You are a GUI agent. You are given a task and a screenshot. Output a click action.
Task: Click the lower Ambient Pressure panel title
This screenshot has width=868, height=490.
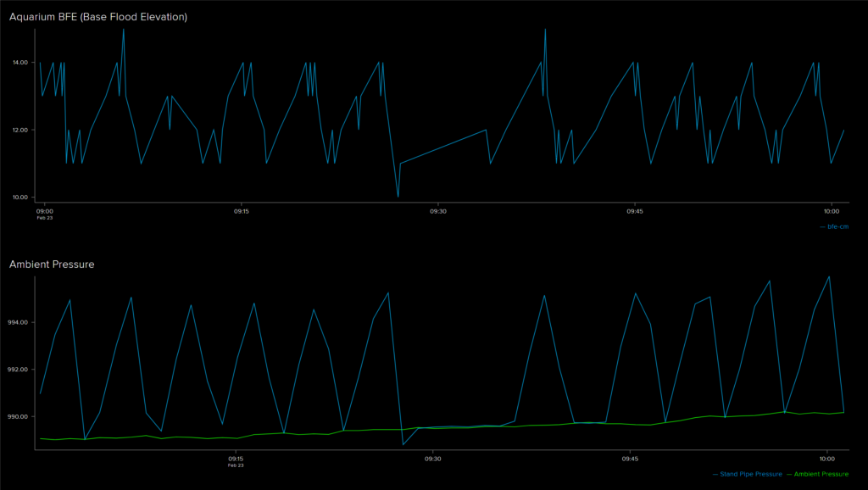(52, 264)
